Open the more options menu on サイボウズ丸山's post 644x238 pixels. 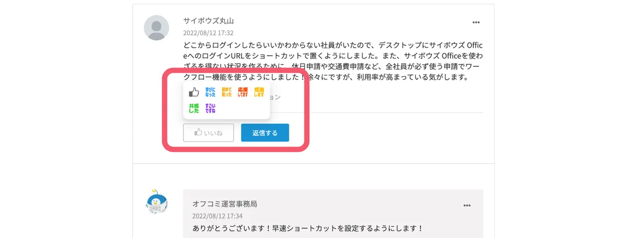click(475, 23)
